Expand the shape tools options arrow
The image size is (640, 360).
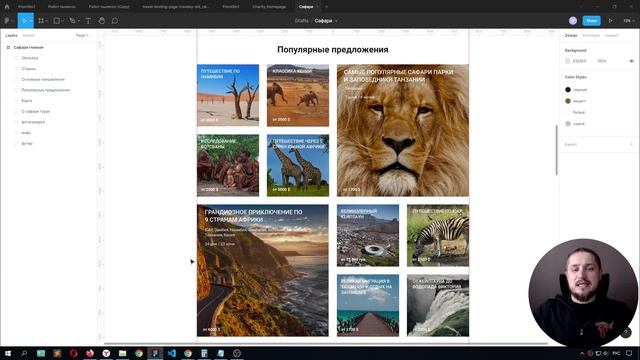62,21
